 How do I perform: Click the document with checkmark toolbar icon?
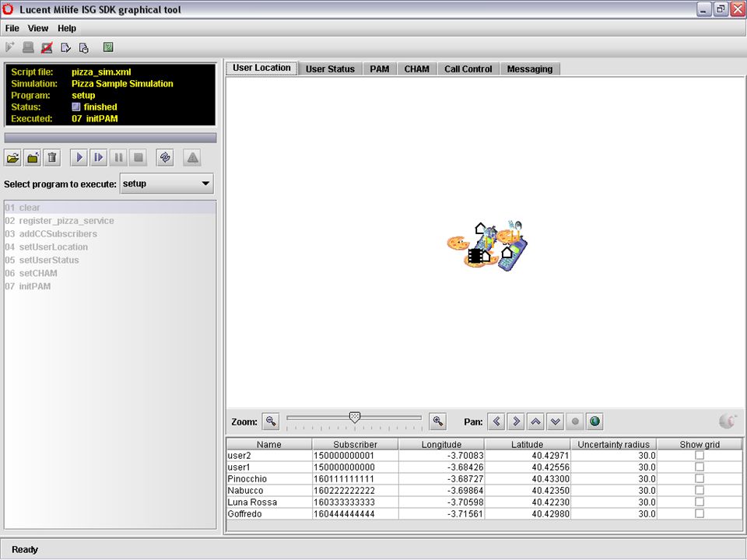click(65, 47)
